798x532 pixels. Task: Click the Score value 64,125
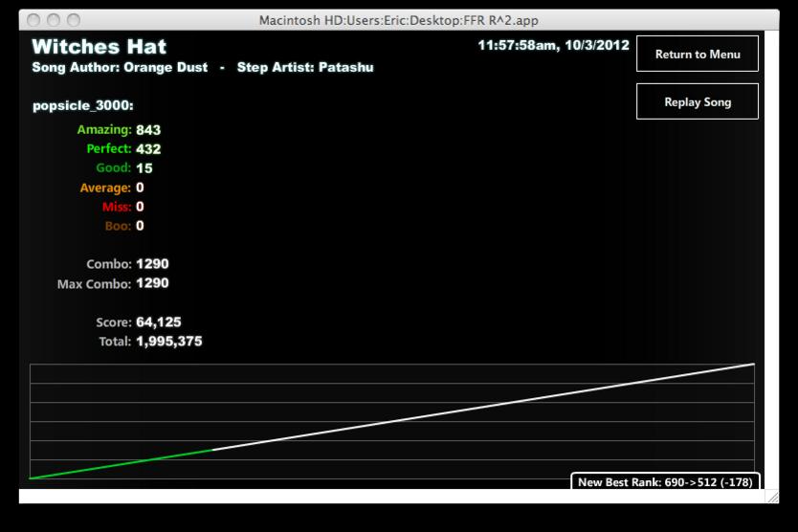158,322
